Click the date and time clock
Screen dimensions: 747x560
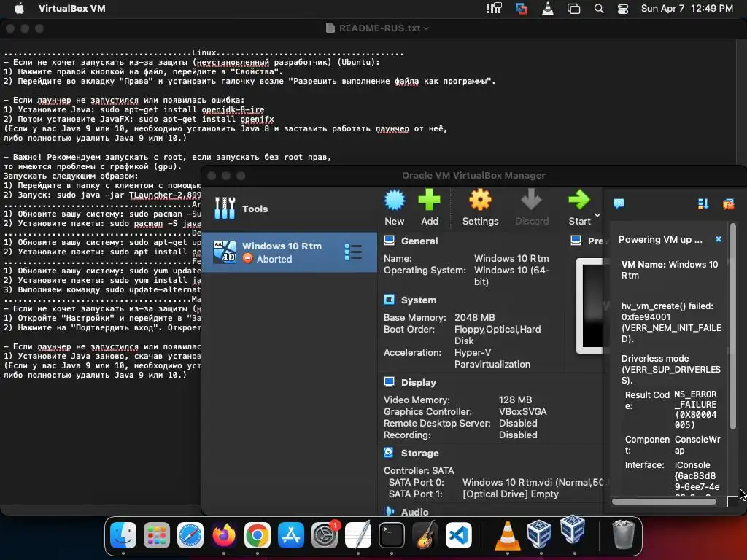[687, 9]
